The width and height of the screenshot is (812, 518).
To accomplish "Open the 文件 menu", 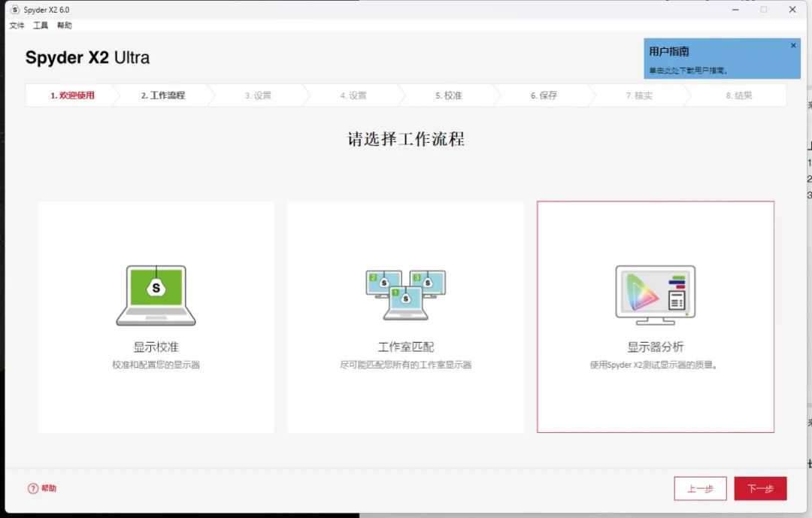I will pos(17,26).
